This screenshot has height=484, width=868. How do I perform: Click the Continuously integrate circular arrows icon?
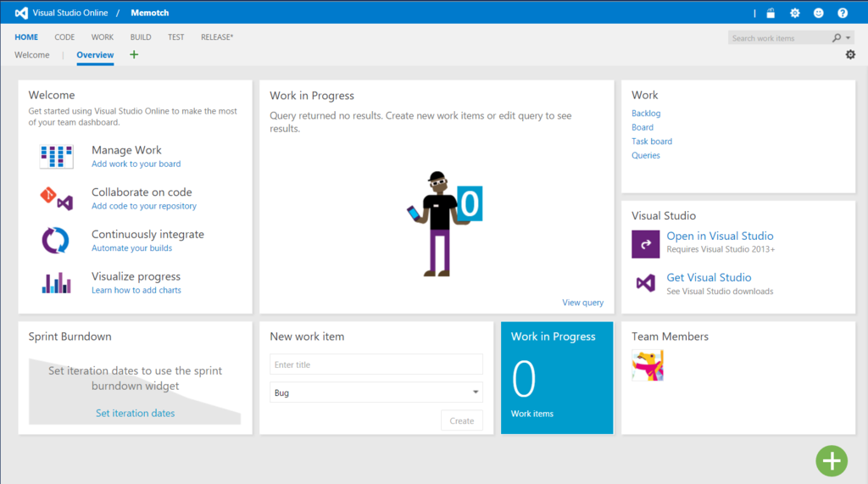[55, 241]
